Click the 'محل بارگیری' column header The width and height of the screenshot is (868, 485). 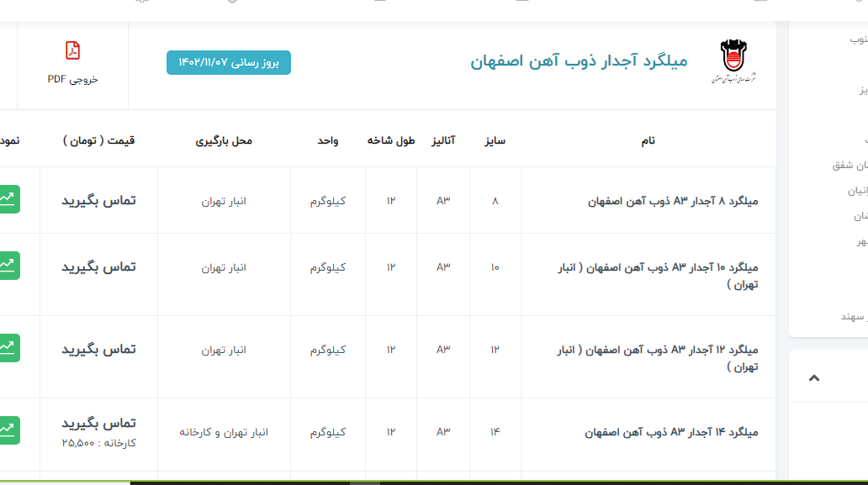[x=224, y=140]
